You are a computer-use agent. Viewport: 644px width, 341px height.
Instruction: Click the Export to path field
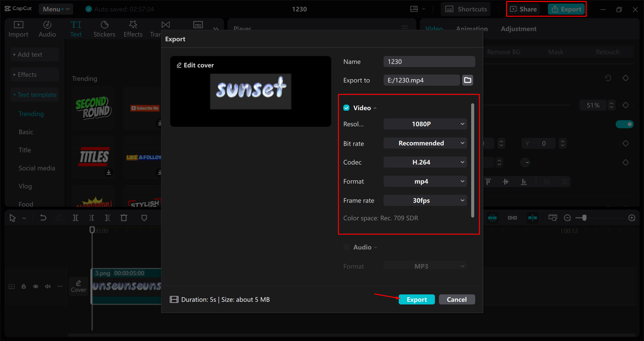(x=422, y=80)
